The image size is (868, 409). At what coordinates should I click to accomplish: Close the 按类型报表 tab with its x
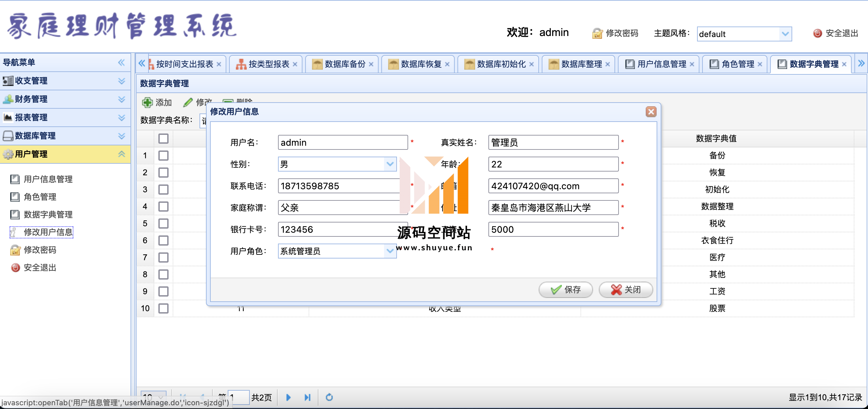[x=295, y=64]
